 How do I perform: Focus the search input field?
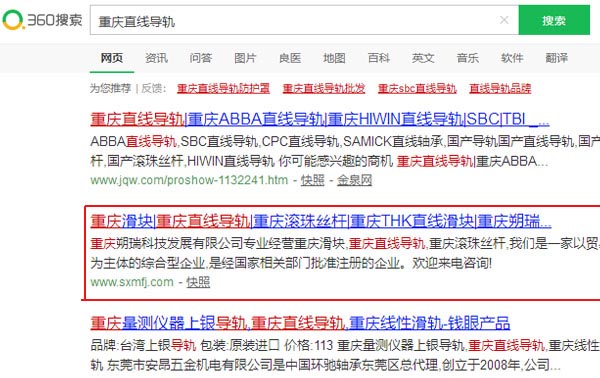(295, 21)
